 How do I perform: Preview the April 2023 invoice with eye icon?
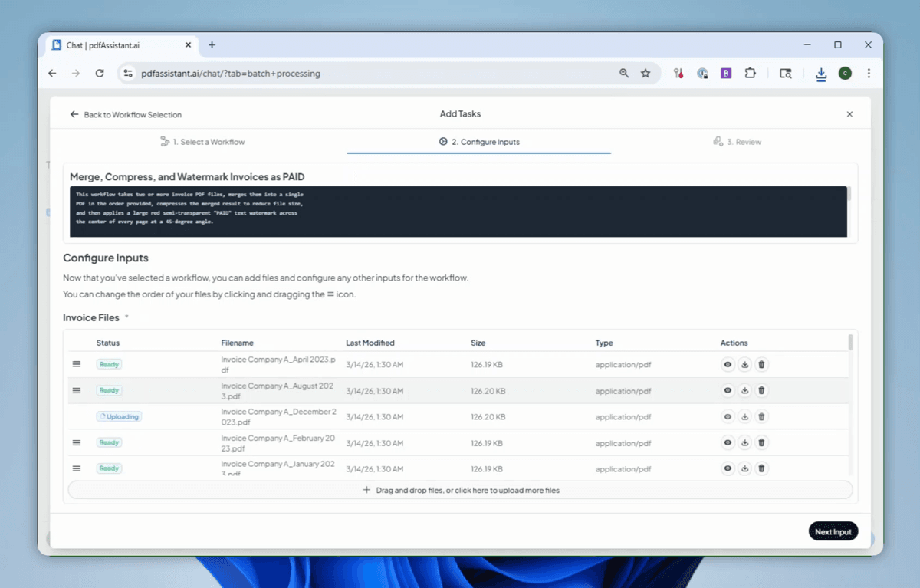click(x=728, y=365)
